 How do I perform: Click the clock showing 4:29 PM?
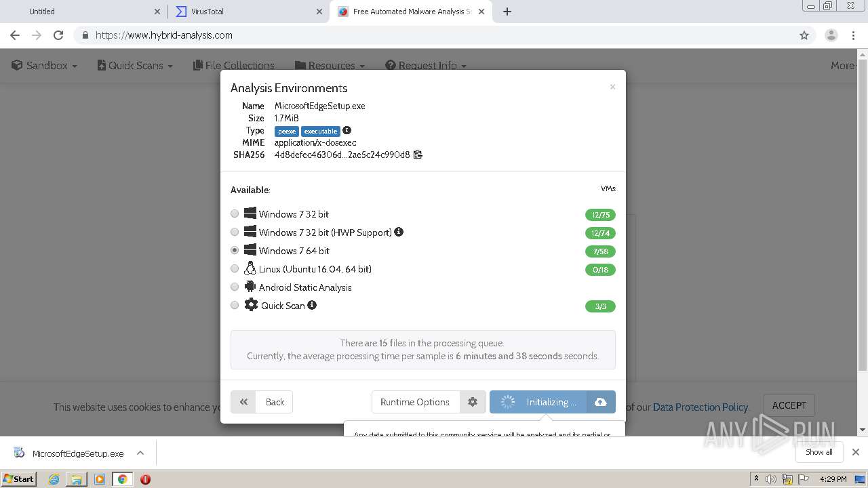833,479
